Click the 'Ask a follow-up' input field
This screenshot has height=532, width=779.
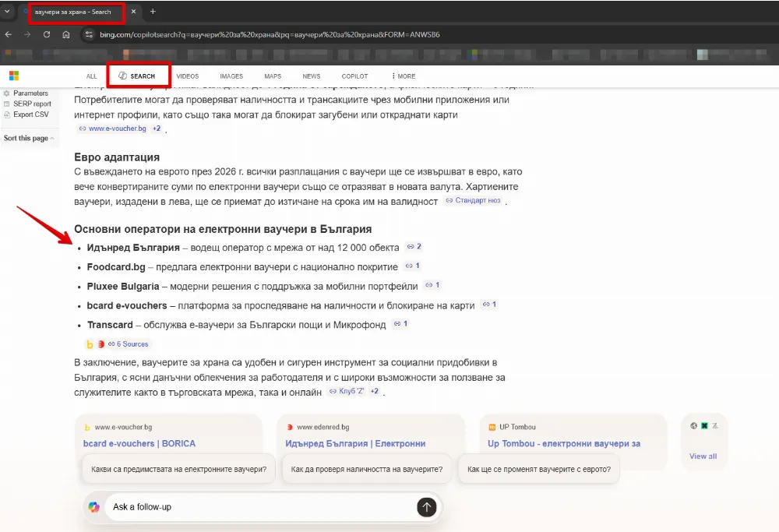(259, 506)
